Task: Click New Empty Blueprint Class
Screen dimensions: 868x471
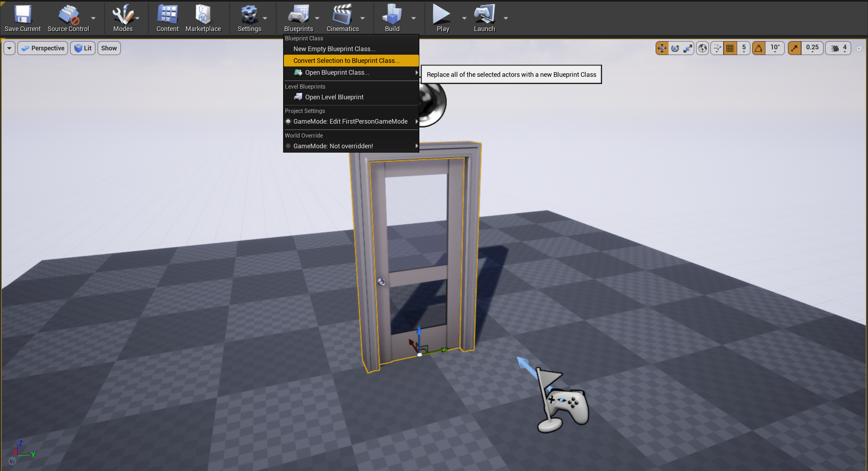Action: coord(334,49)
